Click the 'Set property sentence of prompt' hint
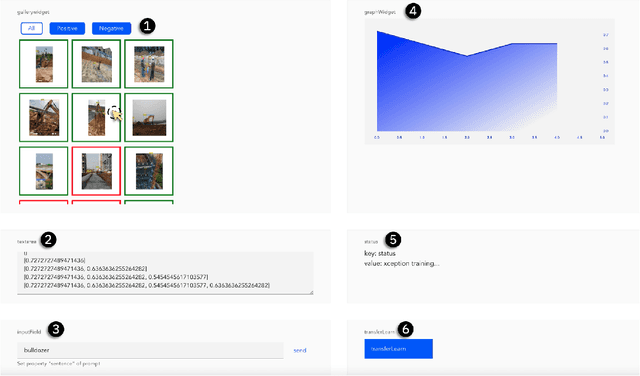 click(59, 363)
